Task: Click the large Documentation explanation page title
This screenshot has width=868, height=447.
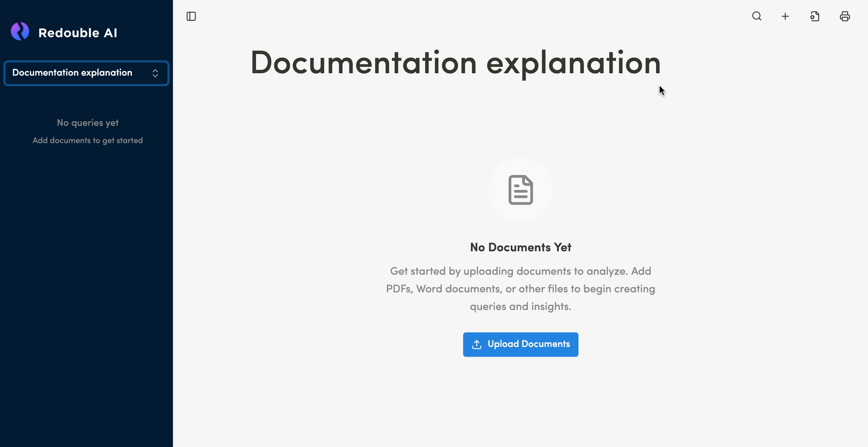Action: point(455,63)
